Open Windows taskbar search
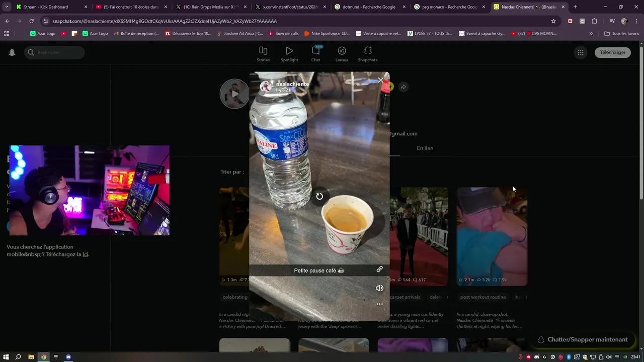The image size is (644, 362). click(18, 357)
